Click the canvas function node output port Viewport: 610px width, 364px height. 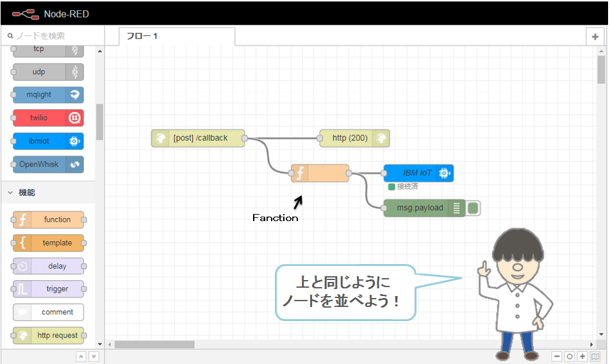coord(349,173)
